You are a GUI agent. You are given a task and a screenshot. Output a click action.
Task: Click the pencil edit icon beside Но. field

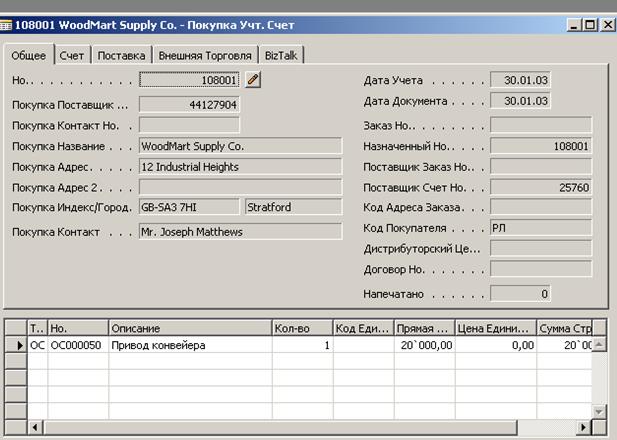point(253,80)
